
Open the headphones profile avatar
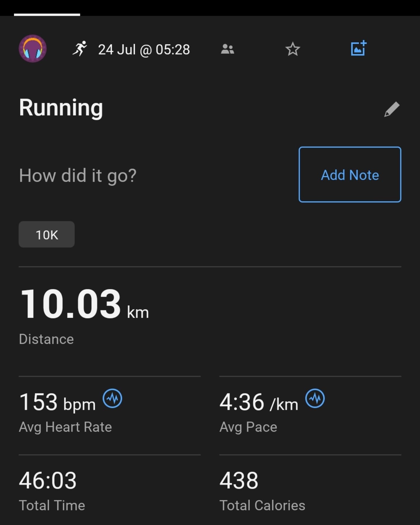click(x=33, y=49)
